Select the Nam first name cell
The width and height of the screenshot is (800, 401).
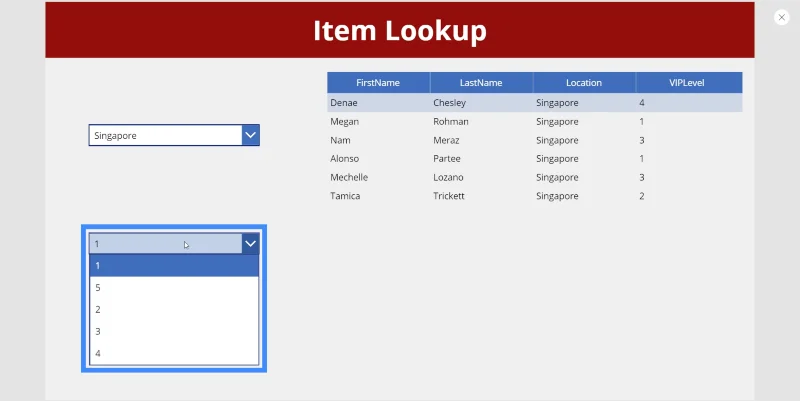point(340,140)
